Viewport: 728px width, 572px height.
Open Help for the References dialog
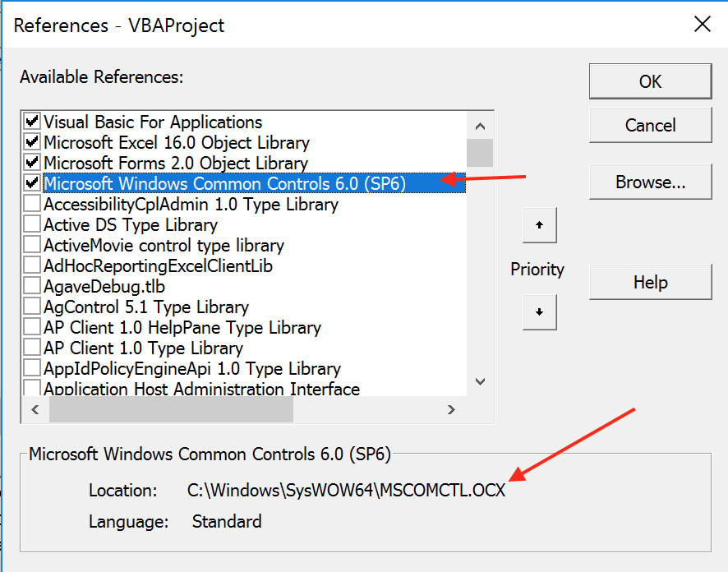tap(650, 282)
